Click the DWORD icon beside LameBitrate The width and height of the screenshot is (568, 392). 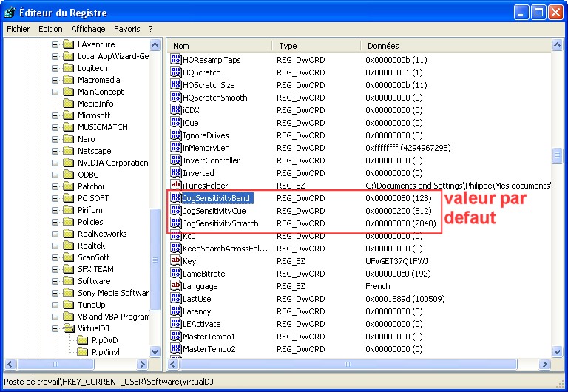point(176,274)
